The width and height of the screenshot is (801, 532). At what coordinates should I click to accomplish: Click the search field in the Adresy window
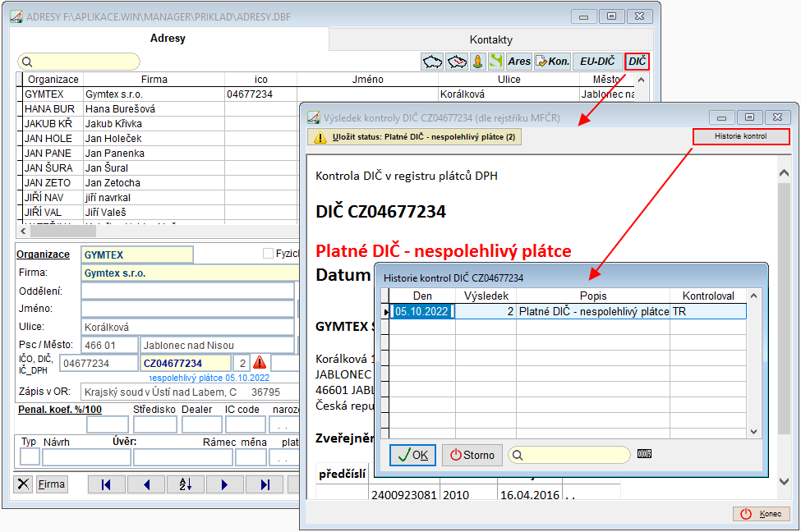(79, 62)
